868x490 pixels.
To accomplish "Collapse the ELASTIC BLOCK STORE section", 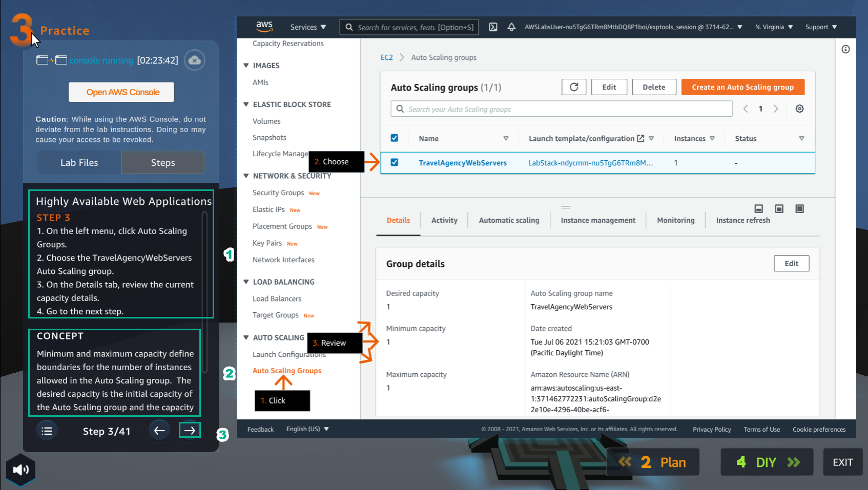I will point(246,104).
